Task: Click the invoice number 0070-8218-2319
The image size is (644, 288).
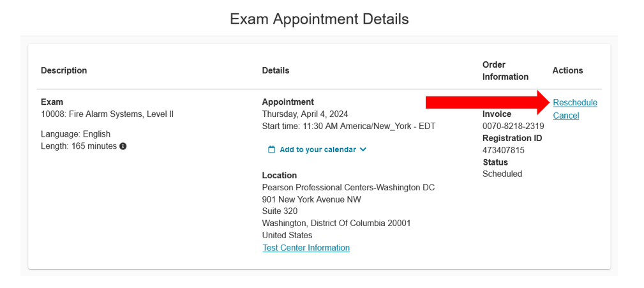Action: [x=513, y=126]
